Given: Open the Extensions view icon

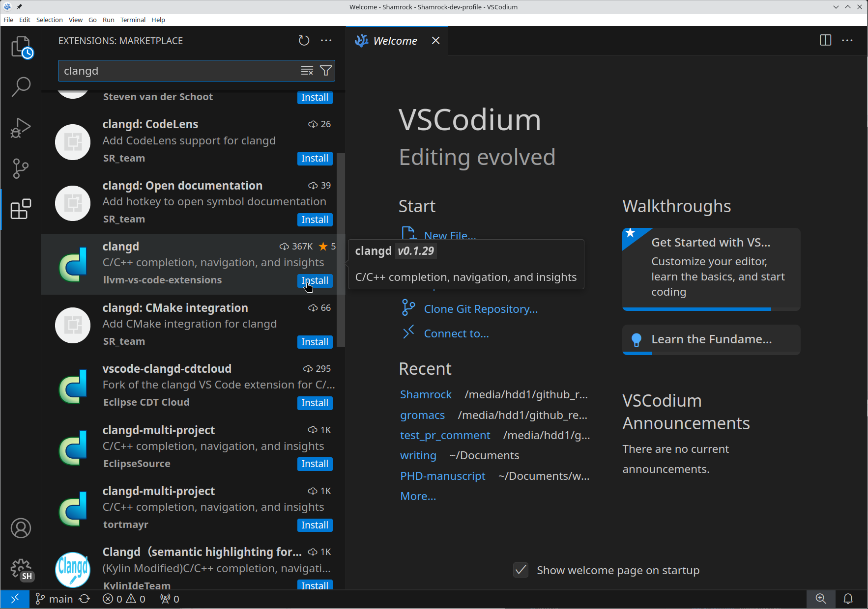Looking at the screenshot, I should [x=21, y=209].
